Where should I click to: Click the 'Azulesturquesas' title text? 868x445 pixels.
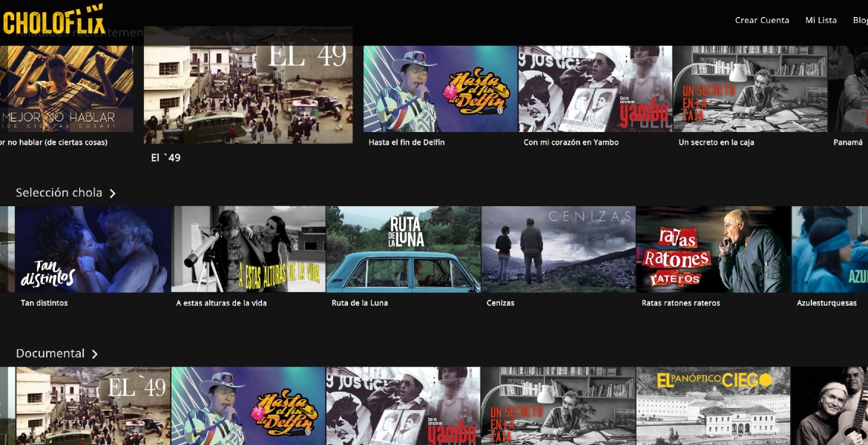click(x=826, y=303)
